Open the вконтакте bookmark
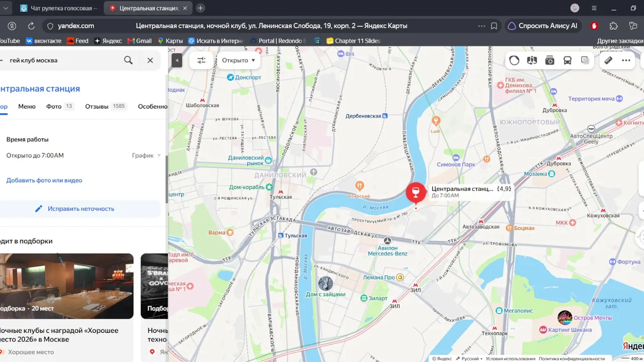Viewport: 644px width, 362px height. coord(44,41)
